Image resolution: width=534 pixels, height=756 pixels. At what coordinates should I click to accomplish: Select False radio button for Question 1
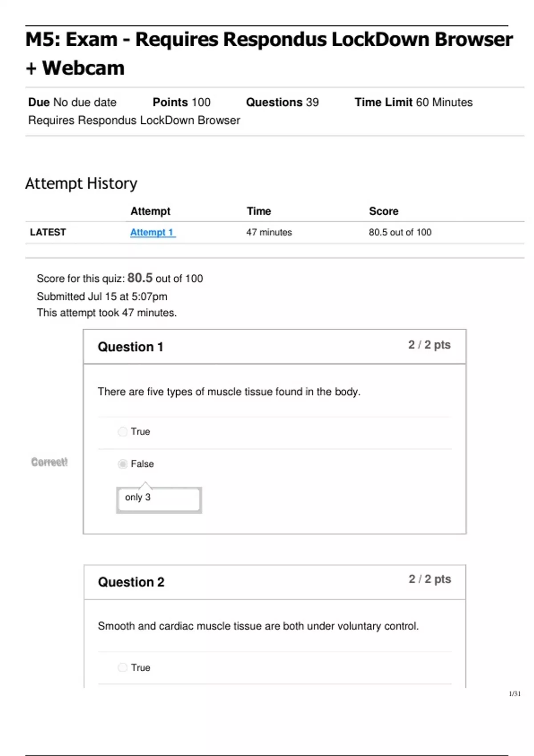point(122,464)
